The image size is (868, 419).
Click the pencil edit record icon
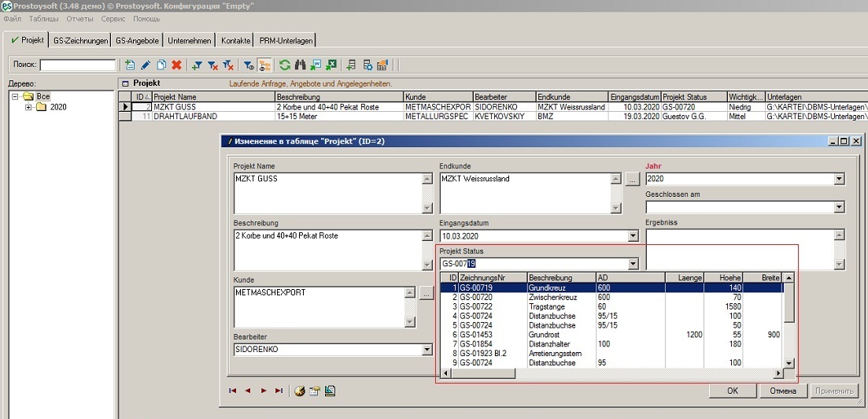[146, 65]
